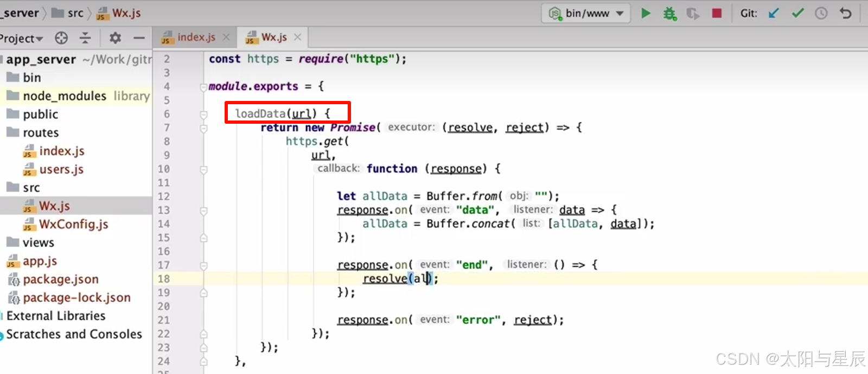Click reject argument on line 21

tap(533, 320)
